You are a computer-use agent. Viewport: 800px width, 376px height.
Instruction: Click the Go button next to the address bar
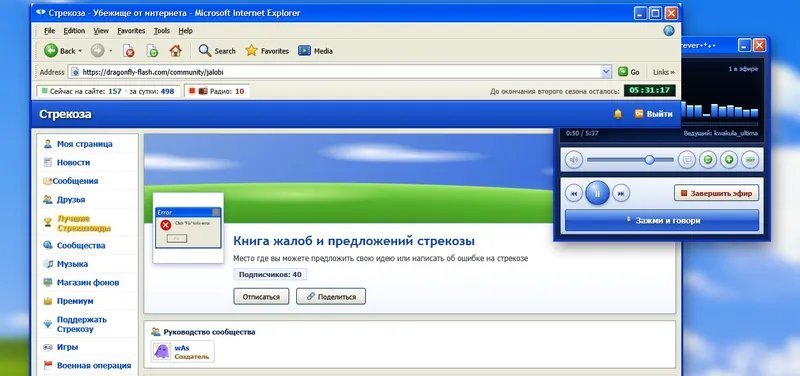629,72
